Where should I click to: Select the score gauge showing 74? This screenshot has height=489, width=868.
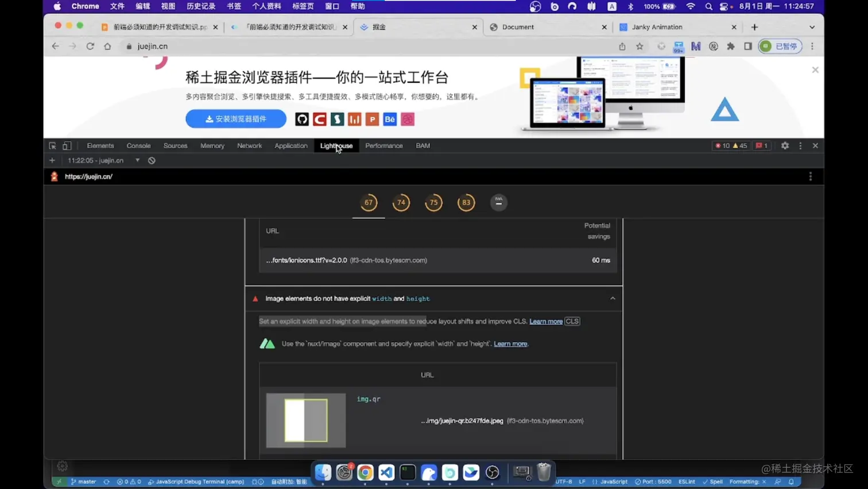tap(401, 202)
